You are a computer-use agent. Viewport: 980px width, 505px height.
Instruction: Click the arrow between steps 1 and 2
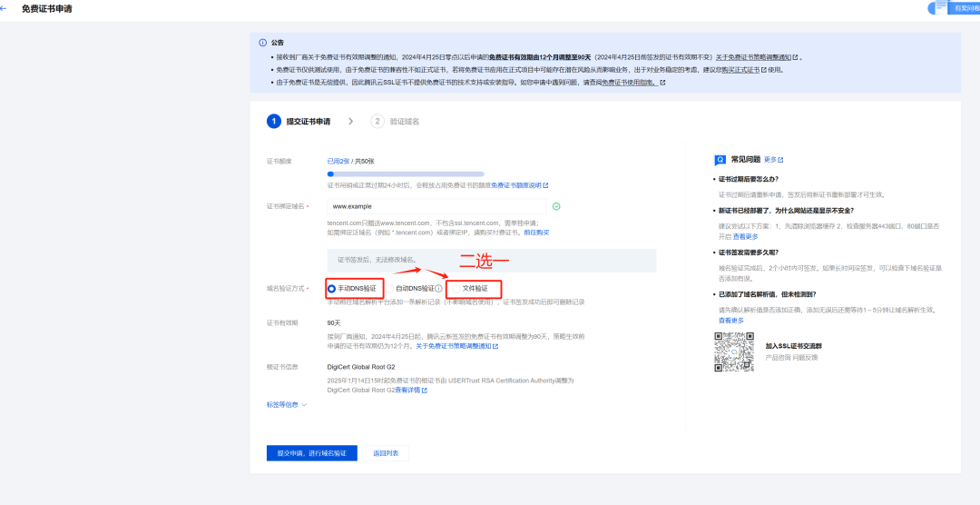(351, 121)
